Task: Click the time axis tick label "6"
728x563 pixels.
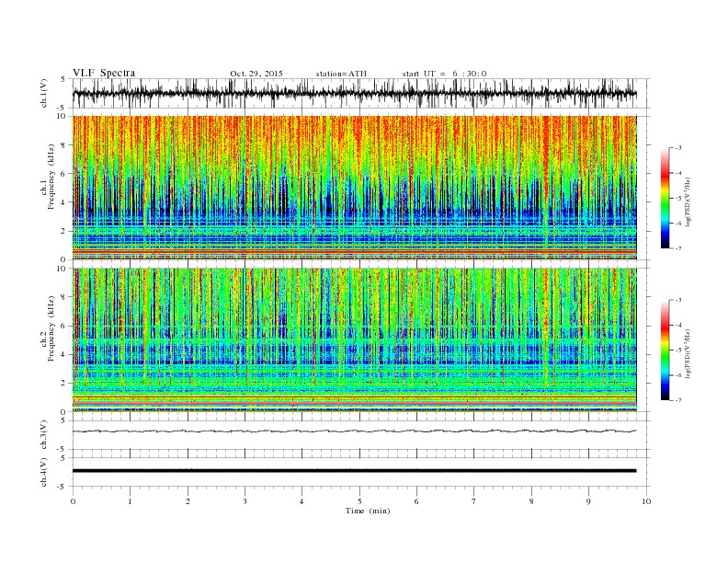Action: (x=417, y=501)
